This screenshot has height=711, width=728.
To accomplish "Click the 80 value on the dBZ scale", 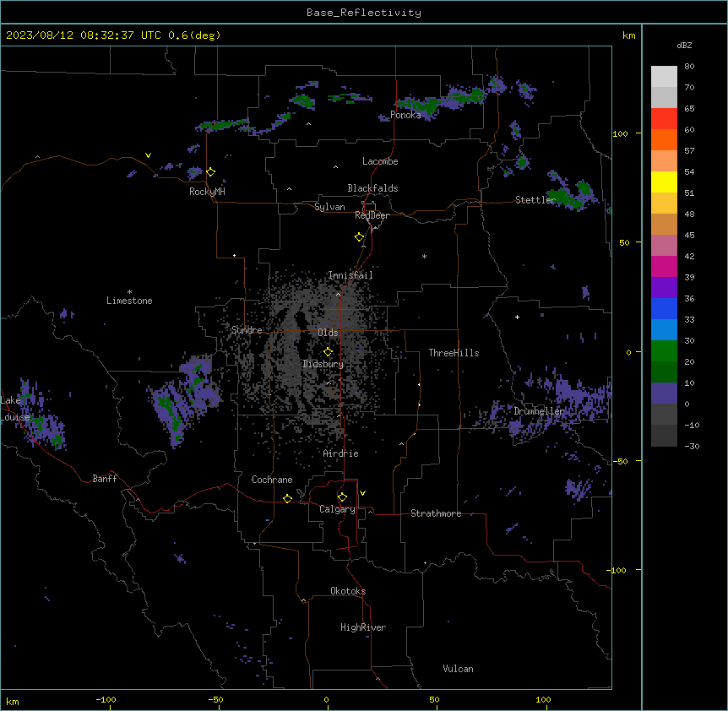I will (x=689, y=67).
